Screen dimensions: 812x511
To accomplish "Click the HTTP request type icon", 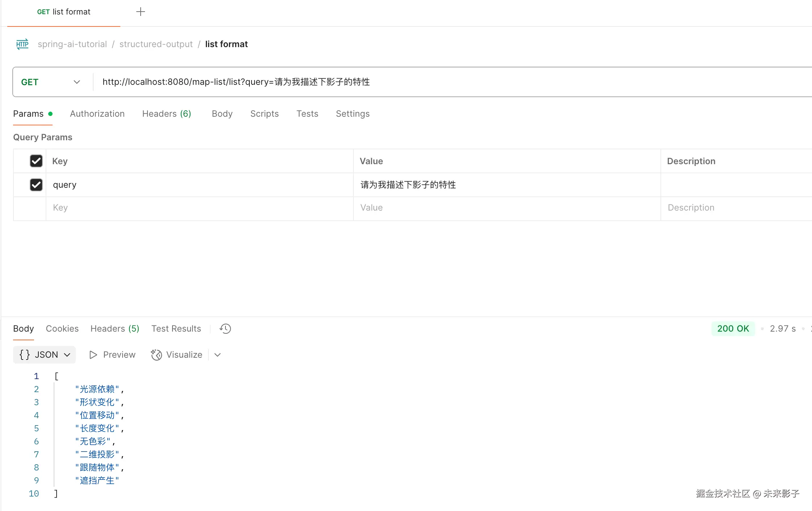I will coord(22,44).
